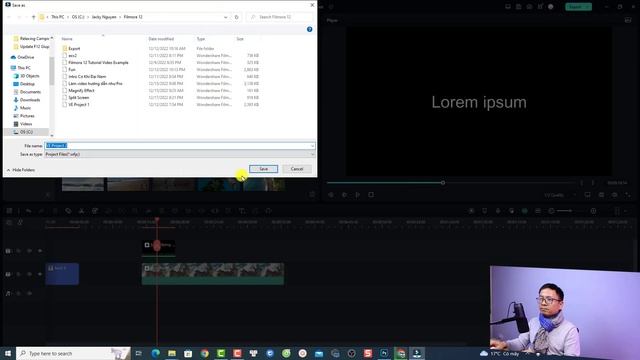Select the Export folder in file list
The width and height of the screenshot is (640, 360).
[74, 49]
